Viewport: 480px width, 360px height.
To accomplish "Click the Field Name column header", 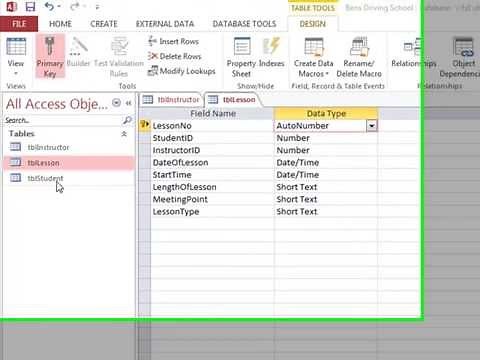I will 213,114.
